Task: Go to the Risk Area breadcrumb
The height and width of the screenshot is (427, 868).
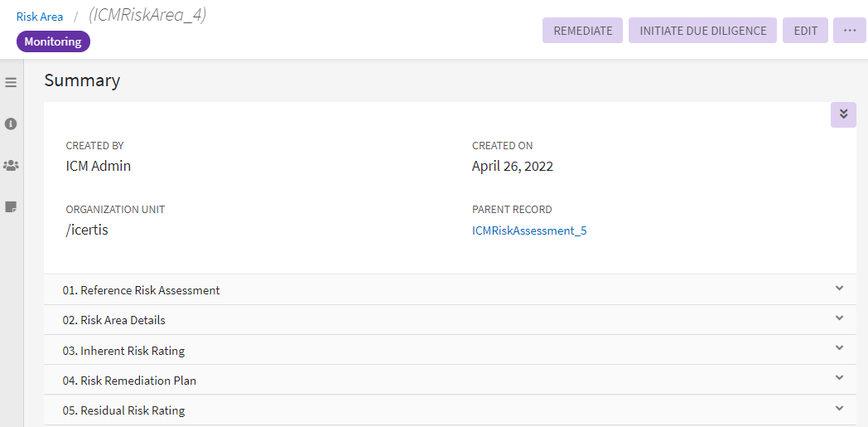Action: tap(40, 17)
